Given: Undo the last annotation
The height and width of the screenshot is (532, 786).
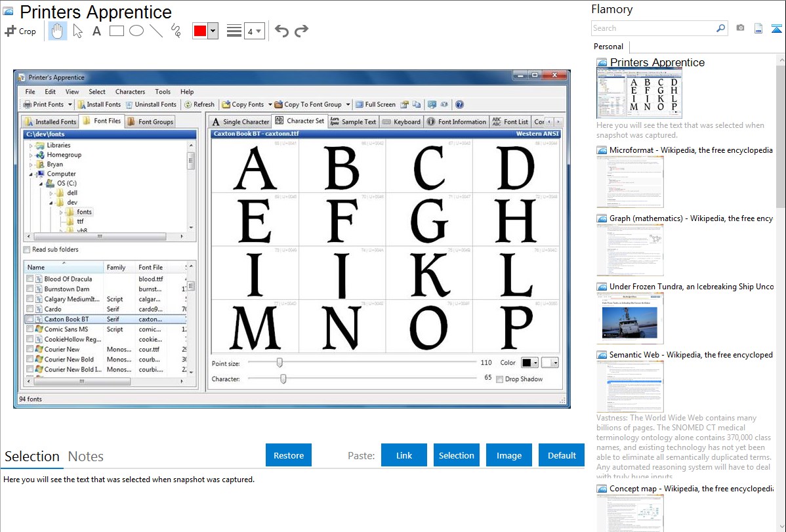Looking at the screenshot, I should click(281, 31).
